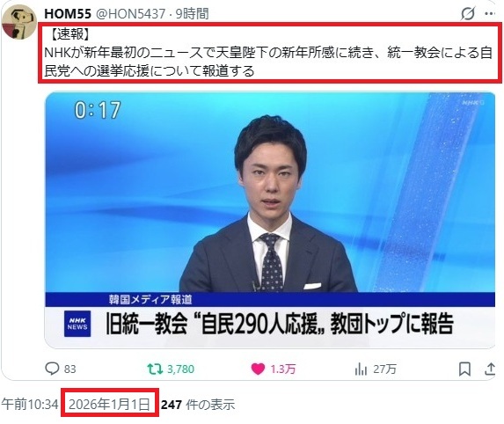This screenshot has height=424, width=504.
Task: Open the view analytics bar icon
Action: pyautogui.click(x=361, y=369)
